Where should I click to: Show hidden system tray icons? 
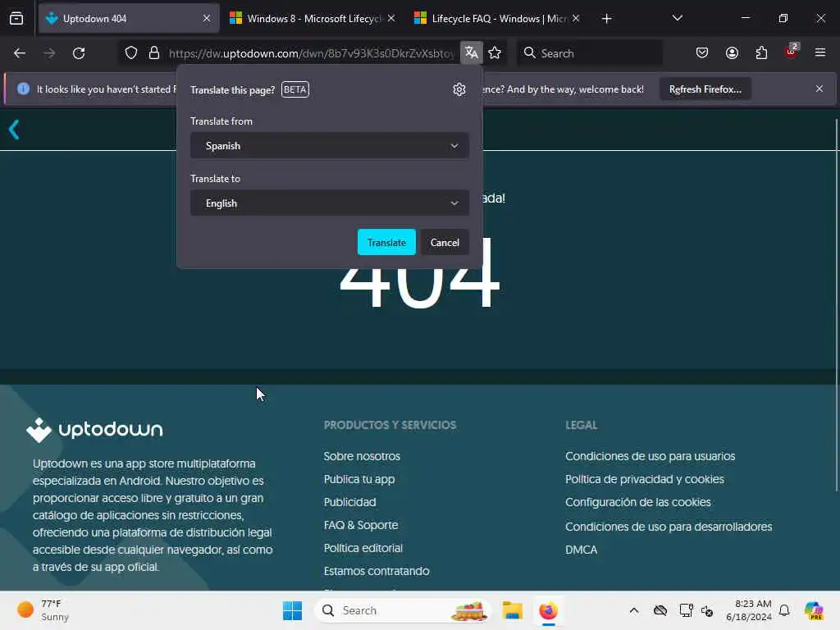click(634, 610)
